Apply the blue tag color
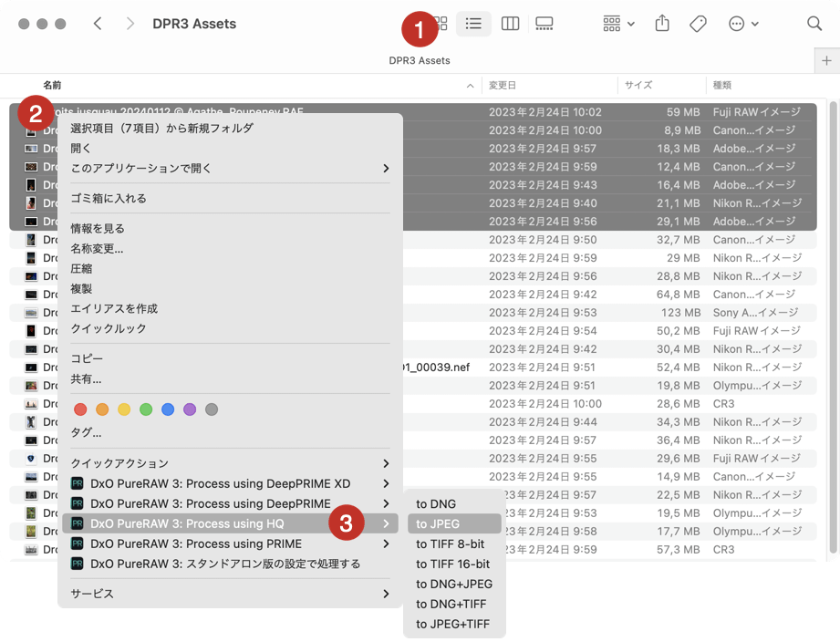Screen dimensions: 840x642 tap(168, 409)
